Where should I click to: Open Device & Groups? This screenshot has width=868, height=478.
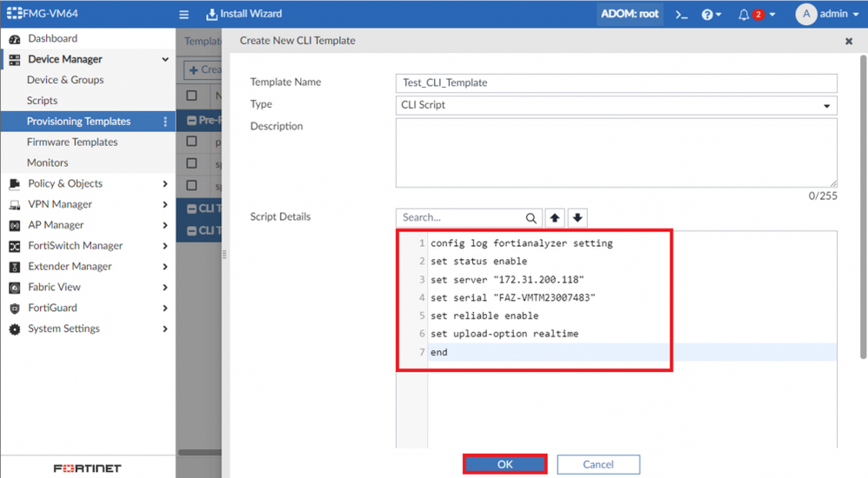[65, 80]
